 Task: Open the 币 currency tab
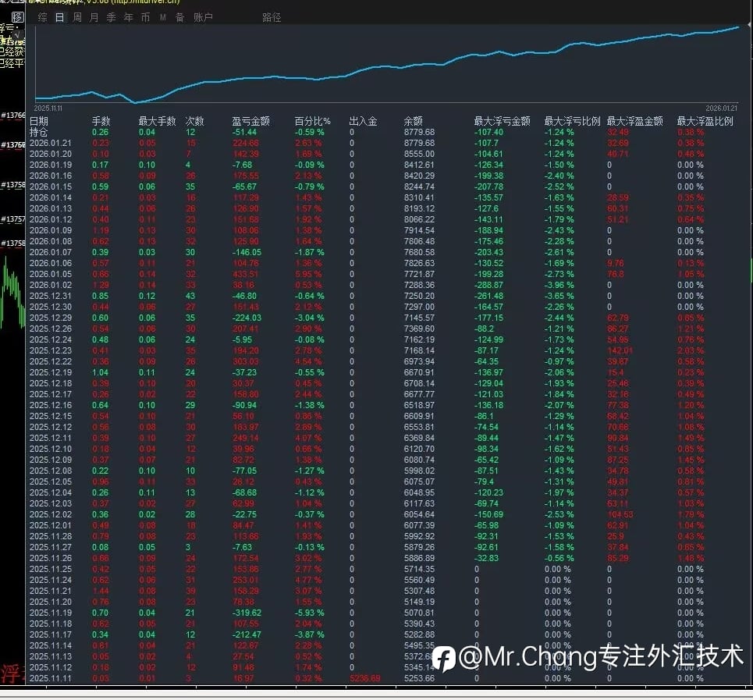[146, 17]
